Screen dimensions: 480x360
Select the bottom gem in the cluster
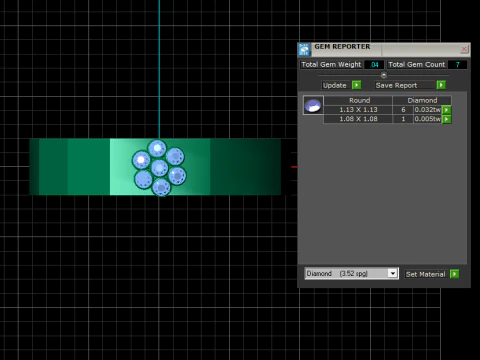[x=161, y=187]
